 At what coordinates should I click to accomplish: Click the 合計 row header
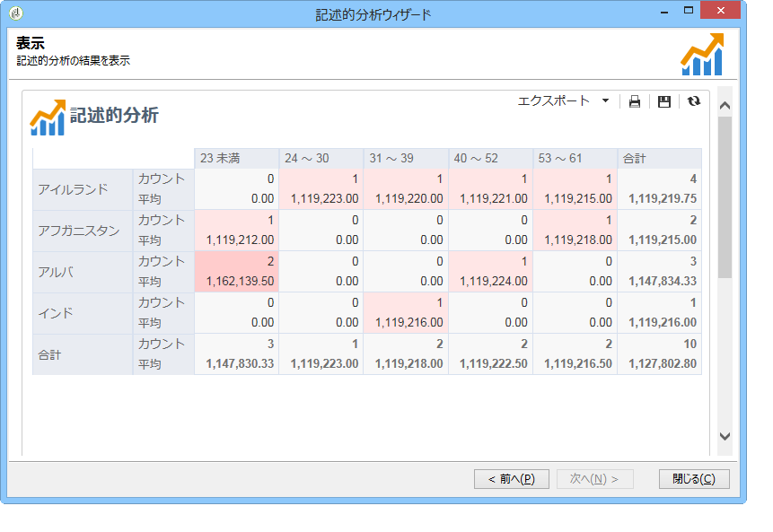tap(83, 354)
